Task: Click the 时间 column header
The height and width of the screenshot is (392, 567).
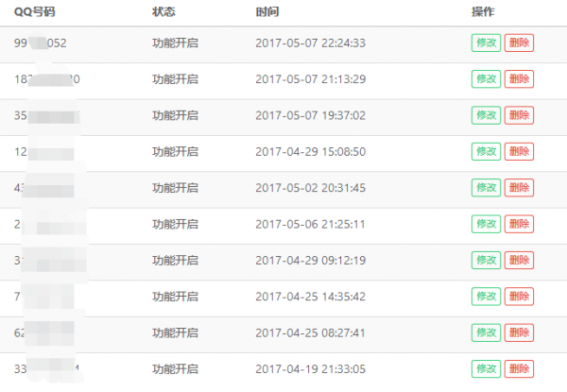Action: coord(266,11)
